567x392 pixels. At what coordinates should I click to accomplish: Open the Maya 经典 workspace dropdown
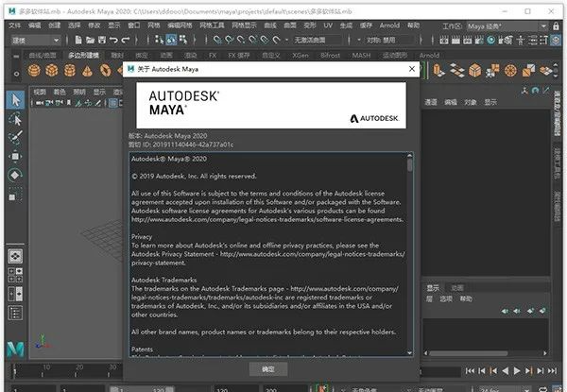pos(507,26)
